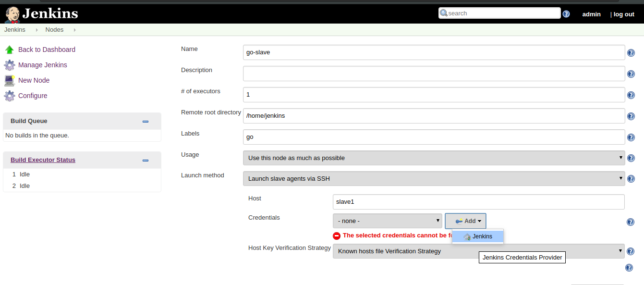
Task: Show help for # of executors
Action: pyautogui.click(x=631, y=95)
